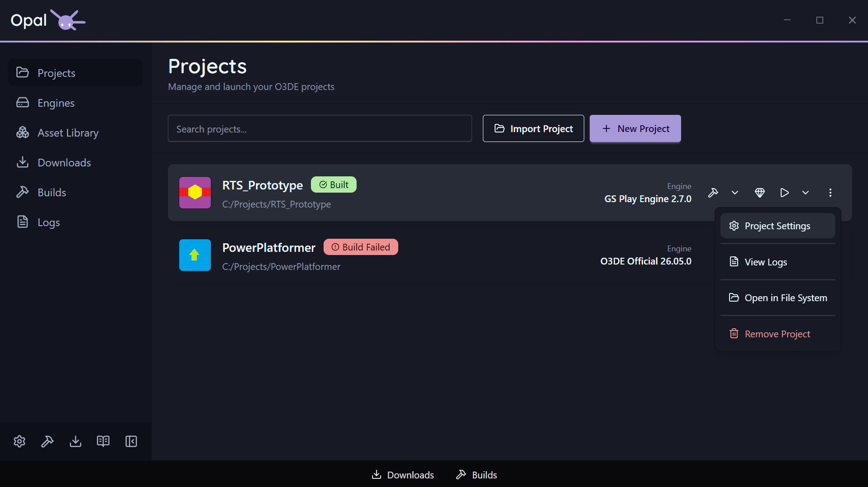This screenshot has height=487, width=868.
Task: Open Builds in the left sidebar
Action: point(75,192)
